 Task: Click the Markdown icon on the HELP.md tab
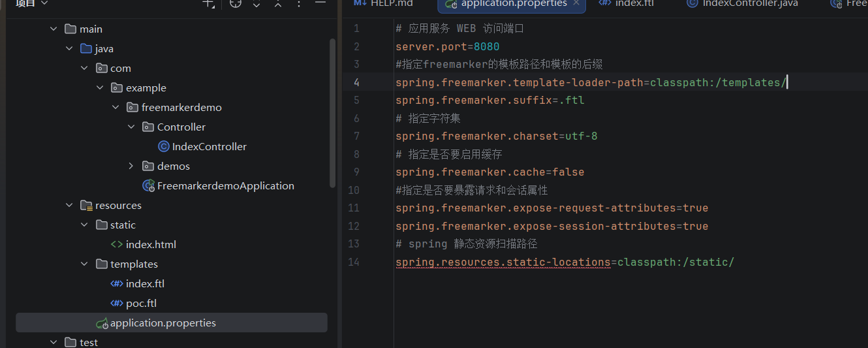(360, 3)
